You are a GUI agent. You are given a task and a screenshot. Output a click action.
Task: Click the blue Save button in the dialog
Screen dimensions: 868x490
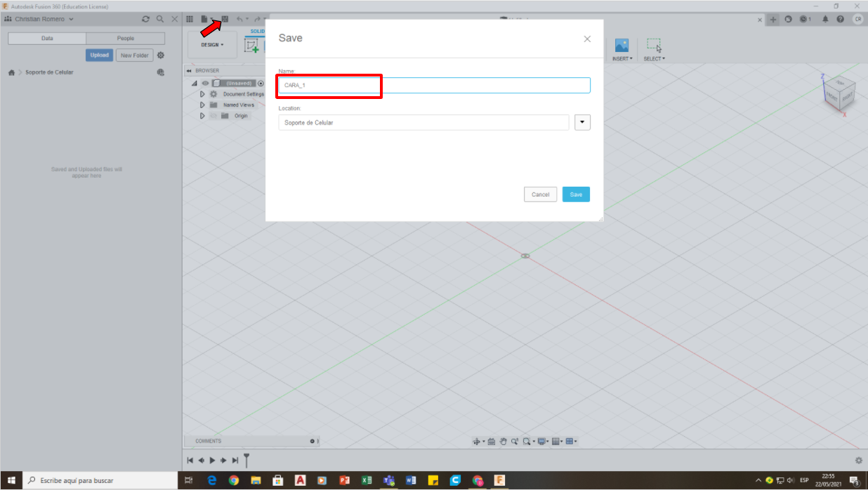[x=576, y=194]
